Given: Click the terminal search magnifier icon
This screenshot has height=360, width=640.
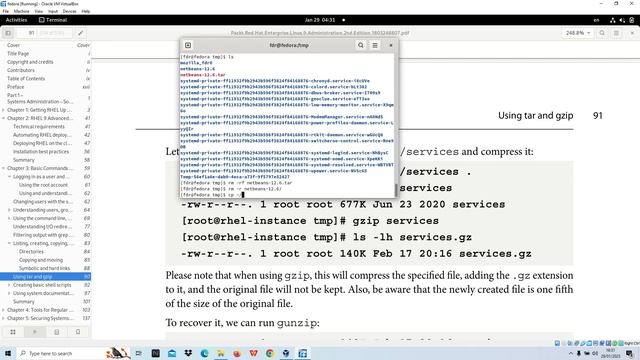Looking at the screenshot, I should pyautogui.click(x=360, y=45).
